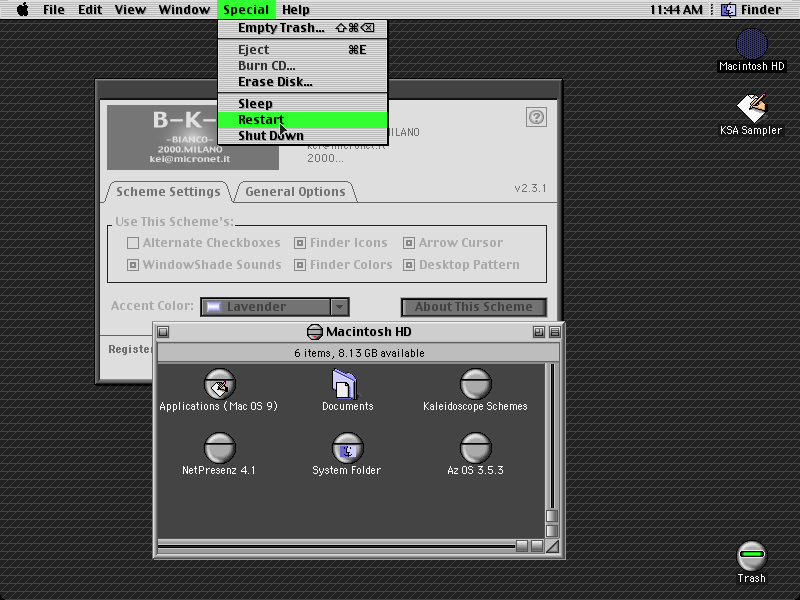Choose Burn CD from Special menu

point(303,66)
